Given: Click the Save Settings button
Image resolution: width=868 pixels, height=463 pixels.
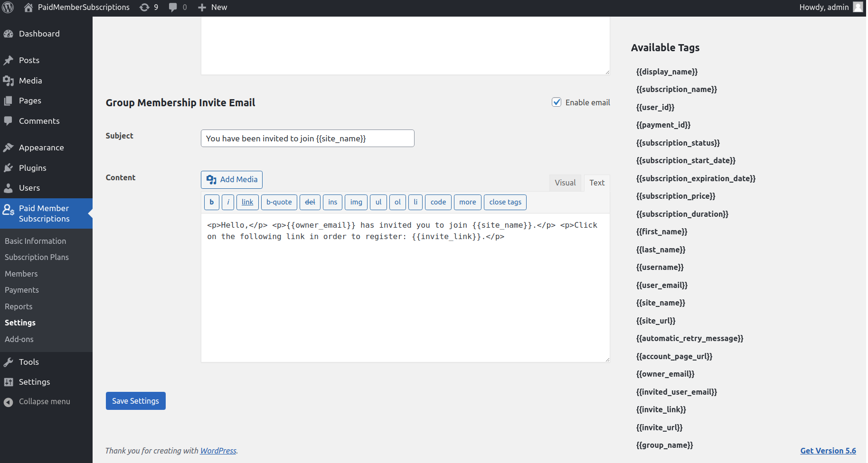Looking at the screenshot, I should tap(136, 401).
